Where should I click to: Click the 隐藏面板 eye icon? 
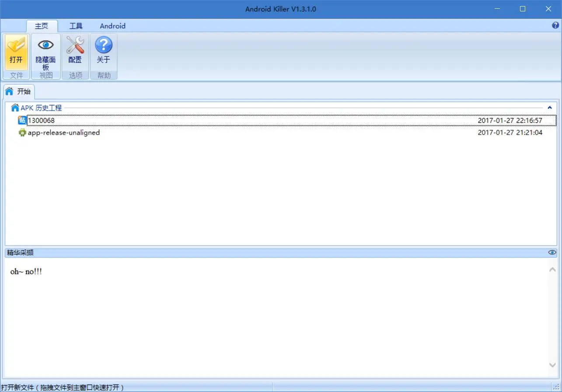pyautogui.click(x=45, y=45)
